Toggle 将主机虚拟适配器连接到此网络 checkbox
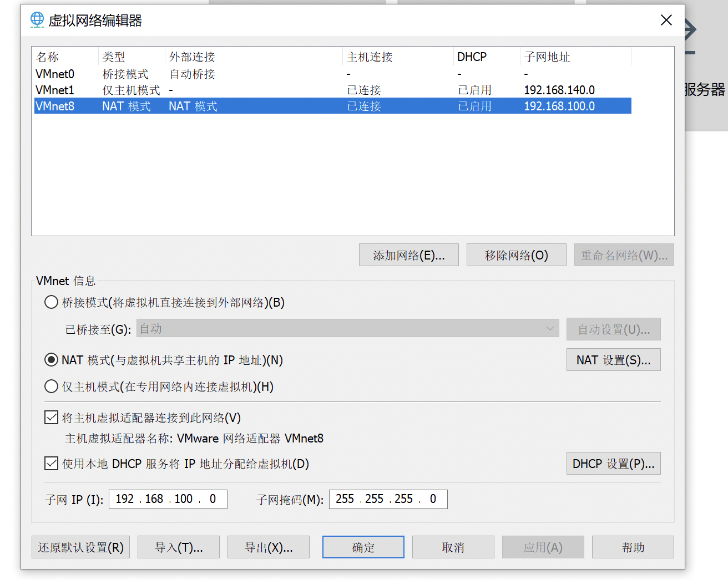Image resolution: width=728 pixels, height=580 pixels. 52,418
